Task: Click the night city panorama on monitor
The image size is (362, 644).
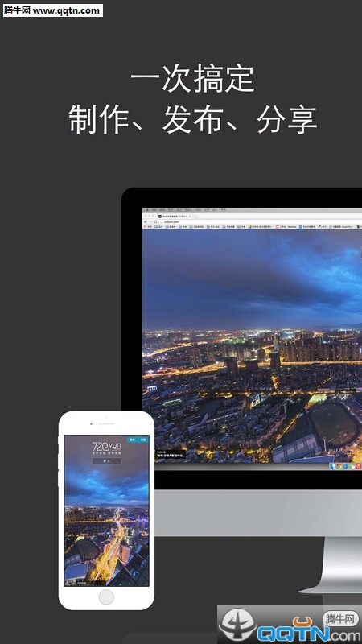Action: (x=252, y=345)
